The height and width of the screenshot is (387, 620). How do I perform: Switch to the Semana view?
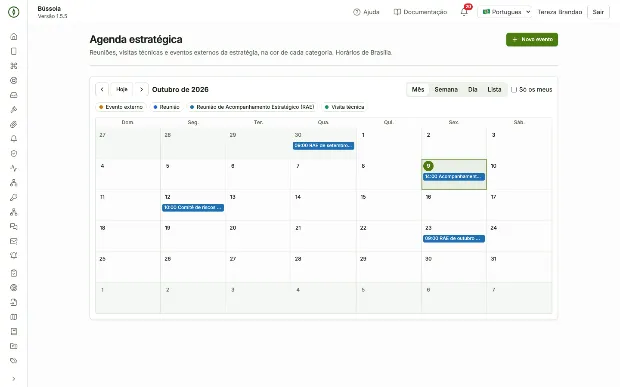coord(446,90)
